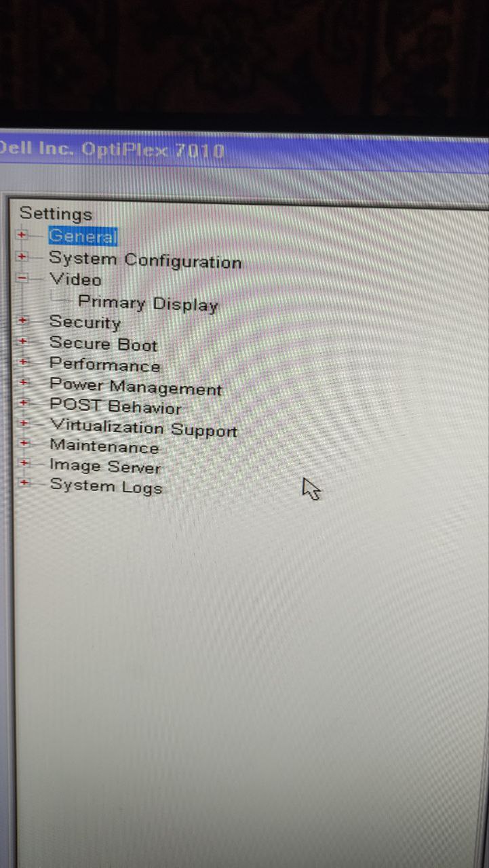Expand the Secure Boot plus icon
The image size is (489, 868).
[23, 340]
